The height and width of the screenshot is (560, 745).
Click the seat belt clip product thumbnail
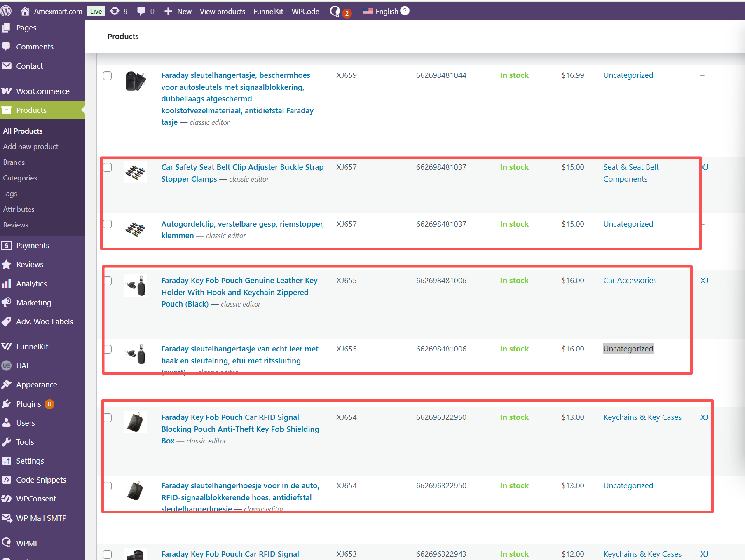(135, 172)
